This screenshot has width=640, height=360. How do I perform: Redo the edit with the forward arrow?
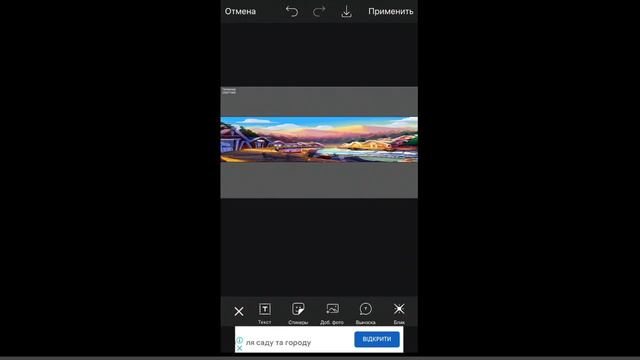tap(319, 11)
